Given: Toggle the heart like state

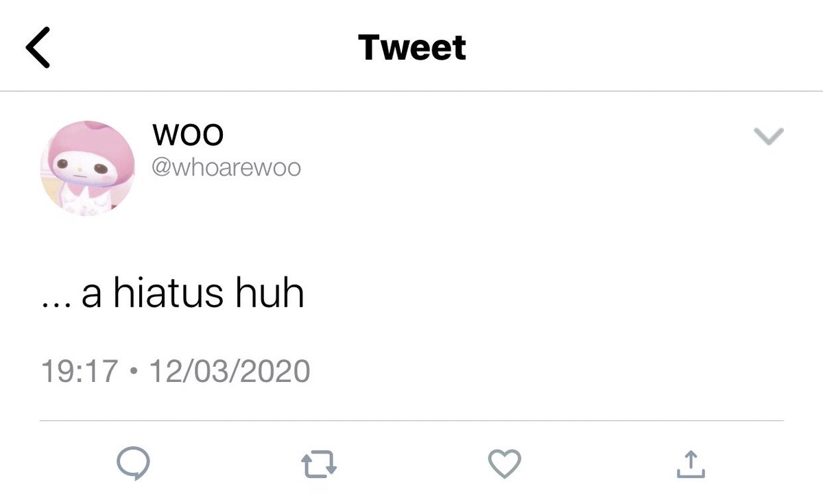Looking at the screenshot, I should pyautogui.click(x=505, y=464).
